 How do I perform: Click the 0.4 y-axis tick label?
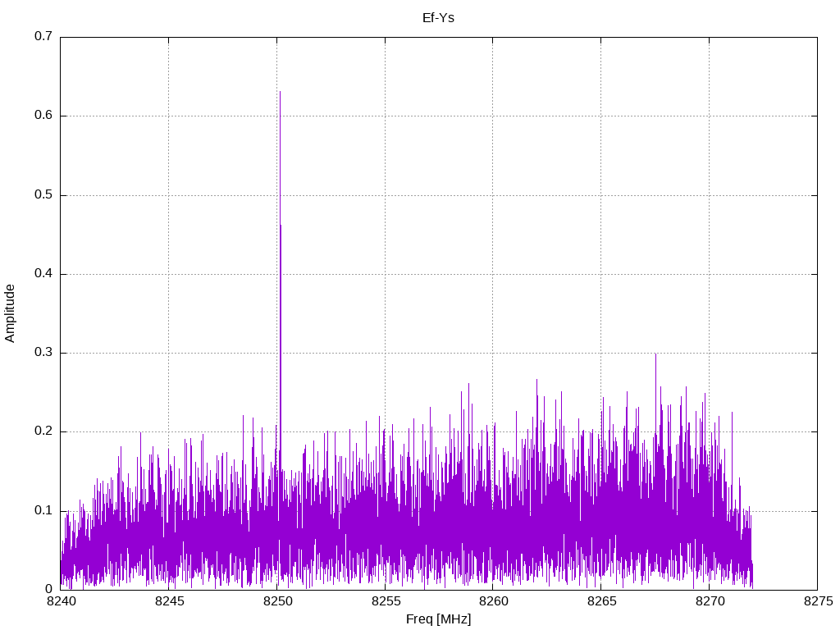click(43, 274)
